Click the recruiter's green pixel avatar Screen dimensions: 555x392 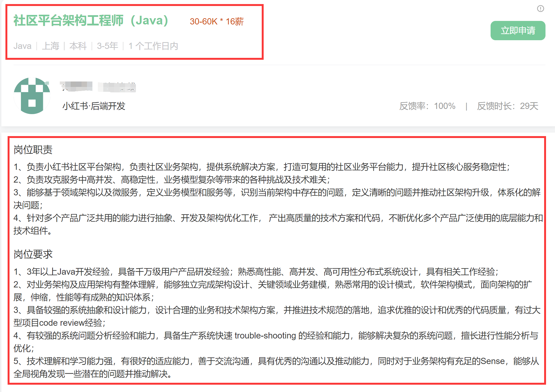(32, 96)
